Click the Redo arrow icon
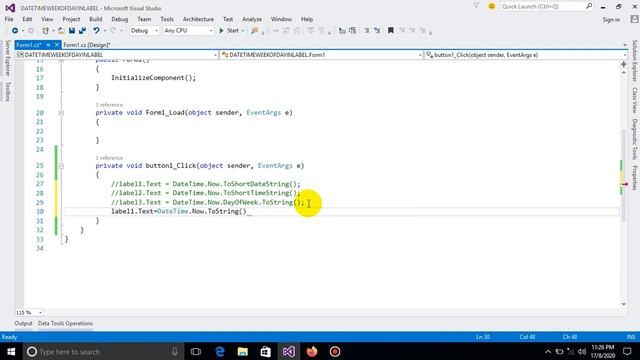The width and height of the screenshot is (640, 360). coord(113,31)
